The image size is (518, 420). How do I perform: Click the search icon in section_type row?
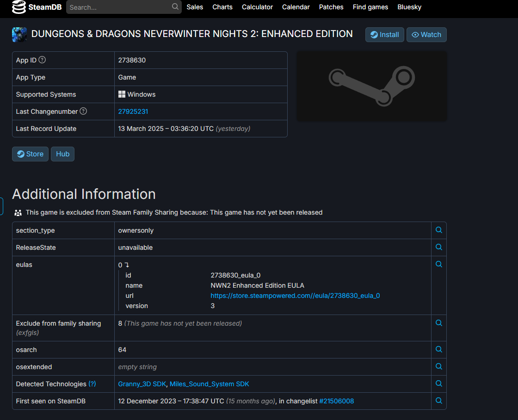click(x=439, y=230)
